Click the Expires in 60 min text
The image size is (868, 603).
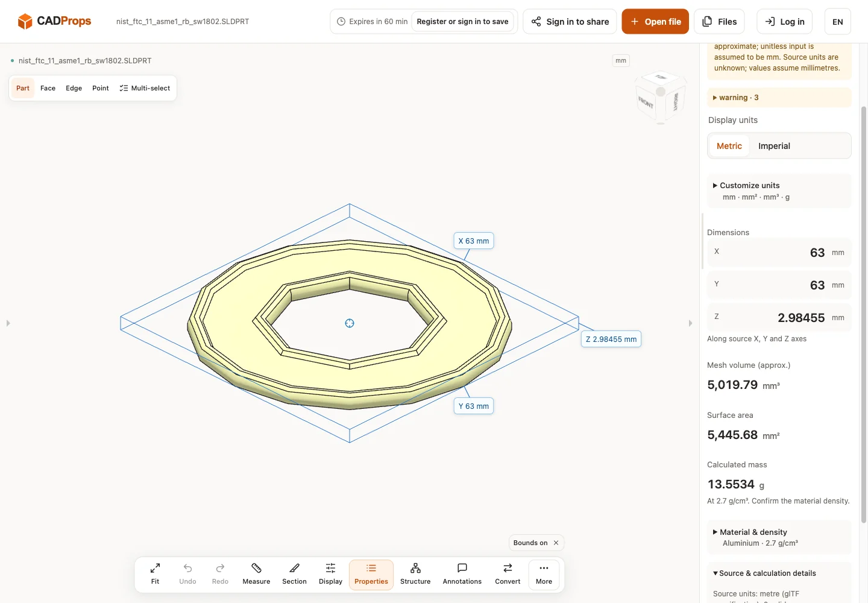tap(378, 22)
